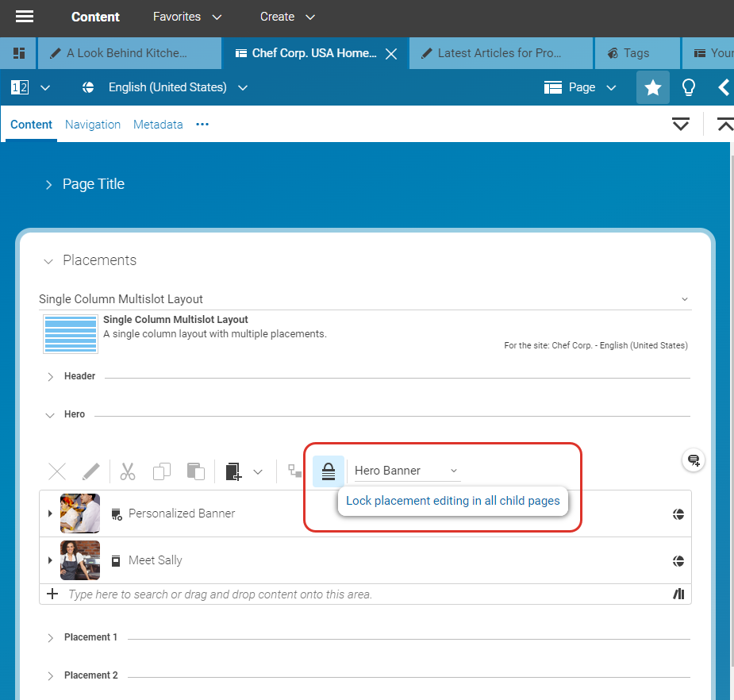Close the Chef Corp. USA Home tab

390,53
